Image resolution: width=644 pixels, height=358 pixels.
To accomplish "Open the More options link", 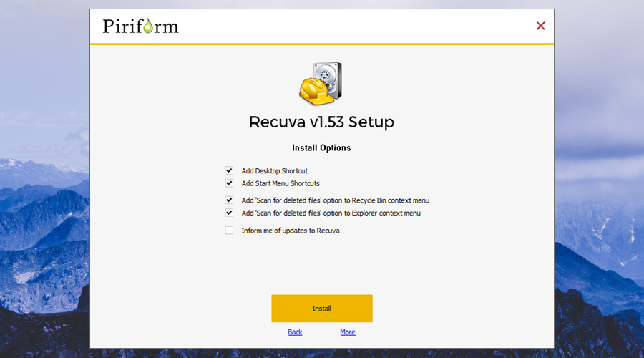I will pyautogui.click(x=348, y=332).
